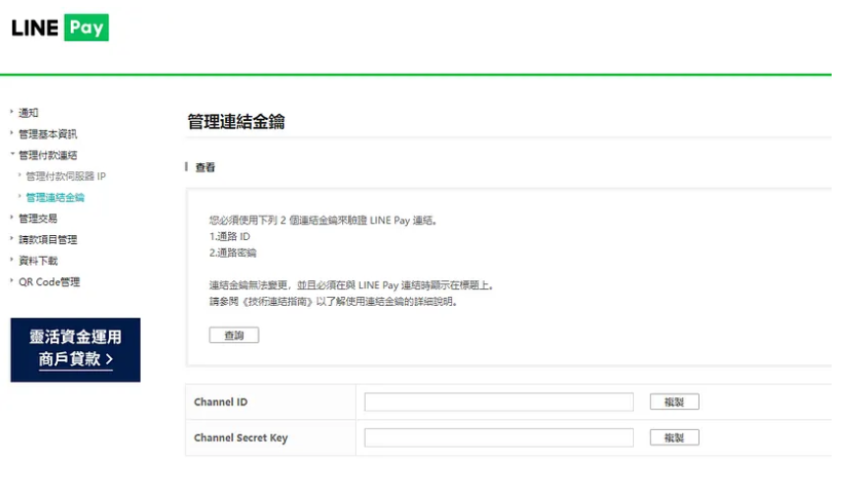The image size is (868, 479).
Task: Copy the Channel Secret Key with 複製 button
Action: click(x=674, y=438)
